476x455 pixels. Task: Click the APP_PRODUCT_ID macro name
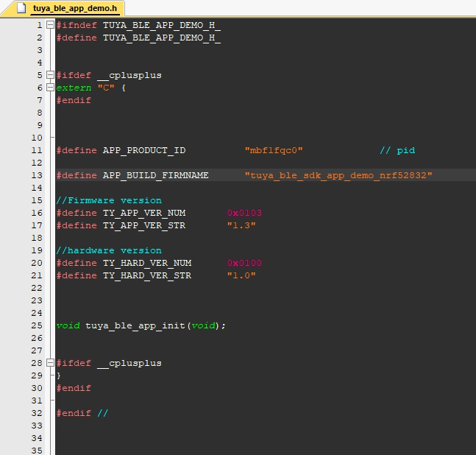point(144,150)
